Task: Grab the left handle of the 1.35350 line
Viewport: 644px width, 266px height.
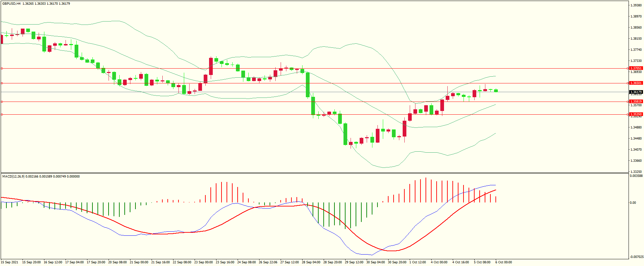Action: 2,114
